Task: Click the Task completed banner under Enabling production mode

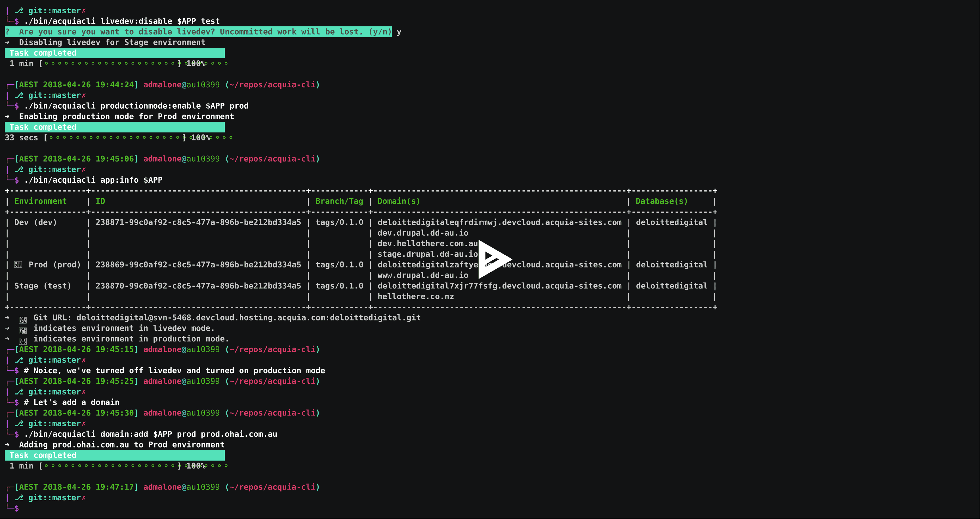Action: pyautogui.click(x=115, y=127)
